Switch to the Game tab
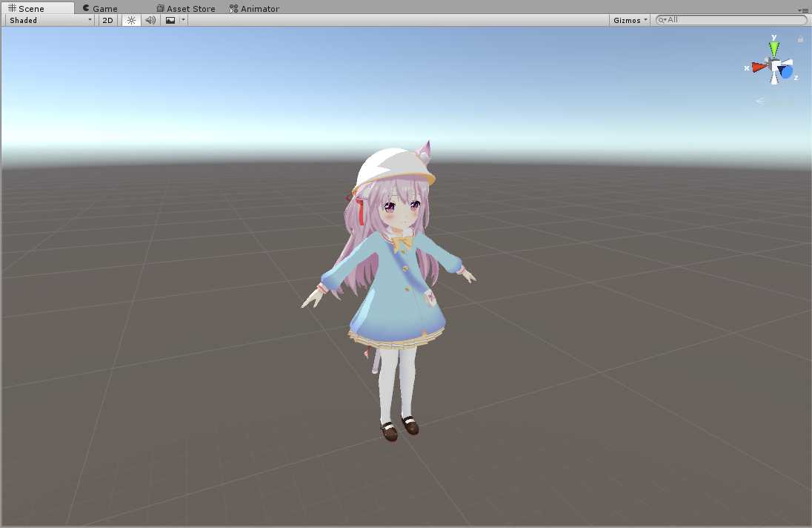Screen dimensions: 812x528 pyautogui.click(x=100, y=8)
